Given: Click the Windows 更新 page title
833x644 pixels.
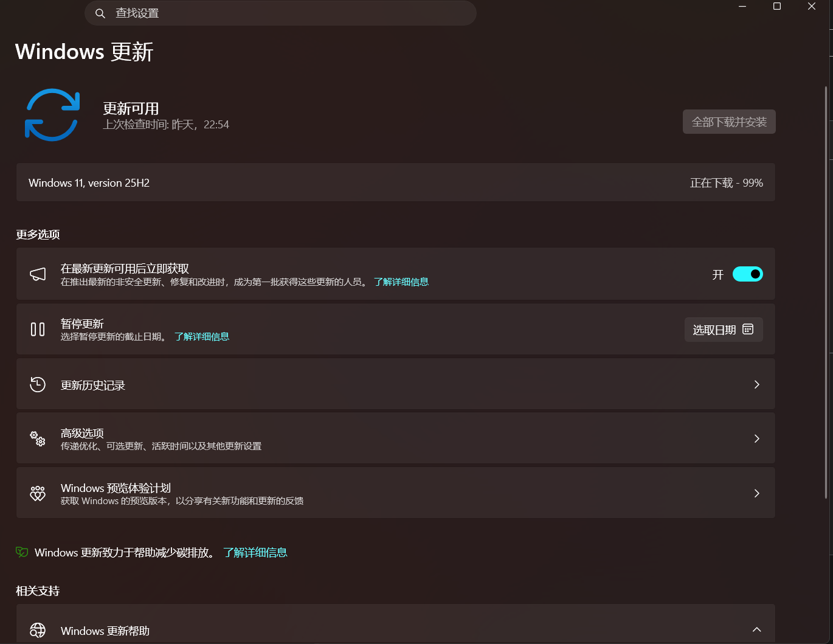Looking at the screenshot, I should pos(84,52).
